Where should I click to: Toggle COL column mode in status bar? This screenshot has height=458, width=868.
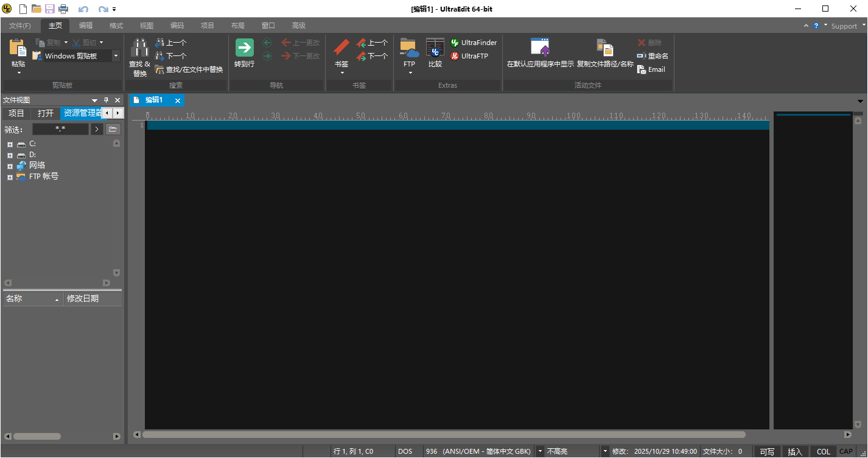pyautogui.click(x=822, y=451)
